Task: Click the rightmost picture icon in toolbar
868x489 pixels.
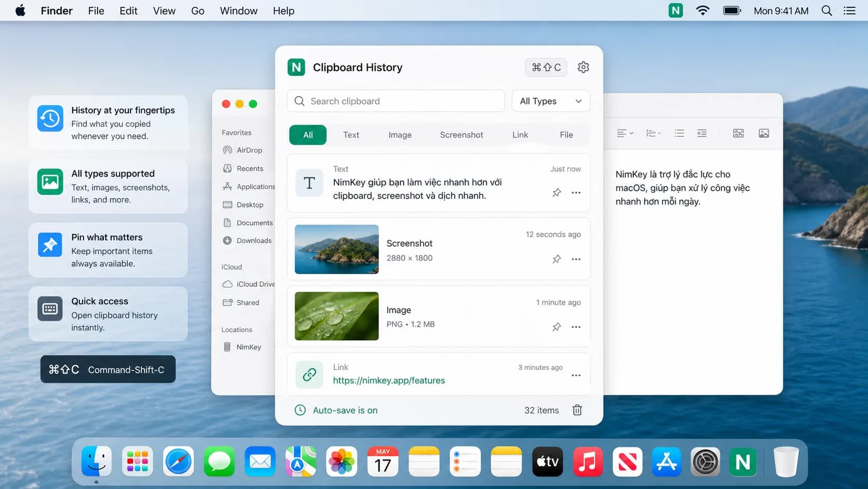Action: (x=764, y=134)
